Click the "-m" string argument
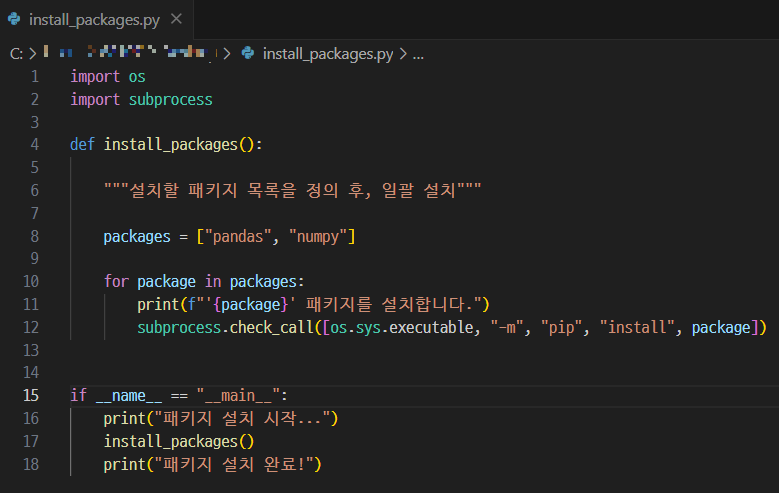The height and width of the screenshot is (493, 779). click(x=507, y=328)
